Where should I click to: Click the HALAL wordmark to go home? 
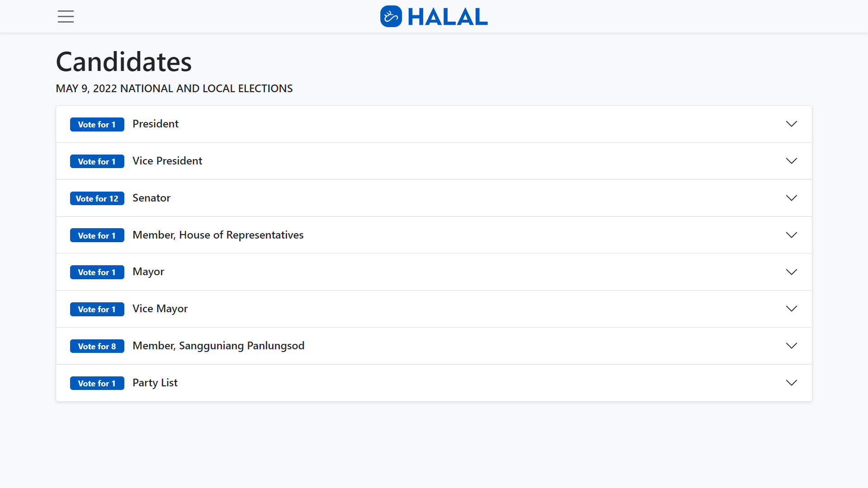[448, 16]
